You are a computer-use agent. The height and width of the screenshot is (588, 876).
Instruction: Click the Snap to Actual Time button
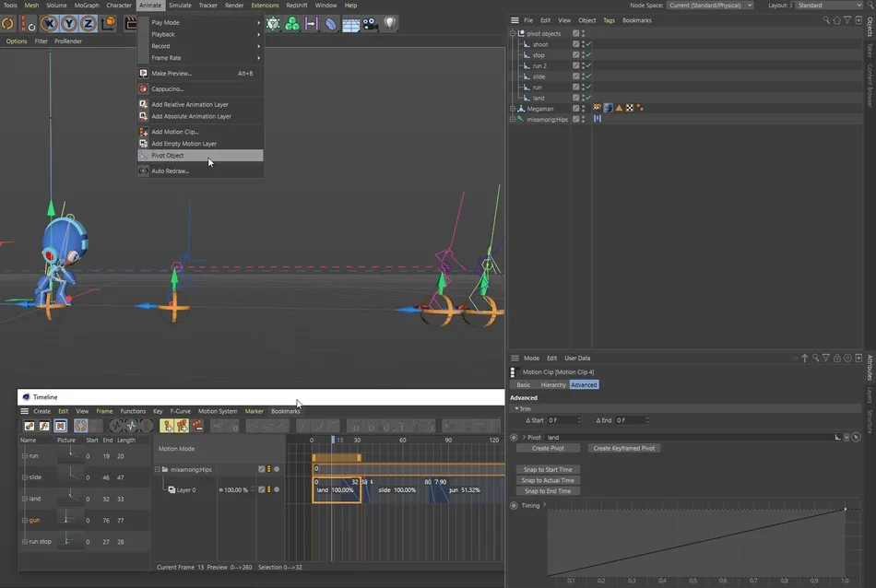pyautogui.click(x=548, y=480)
